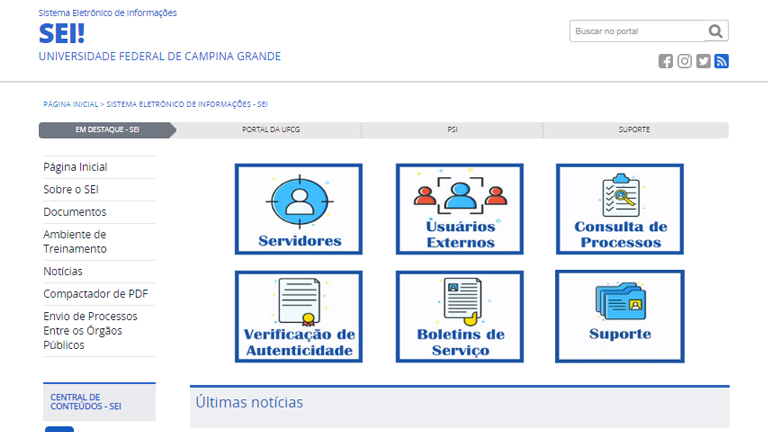
Task: Click the Sistema Eletrônico de Informações header text
Action: pyautogui.click(x=108, y=13)
